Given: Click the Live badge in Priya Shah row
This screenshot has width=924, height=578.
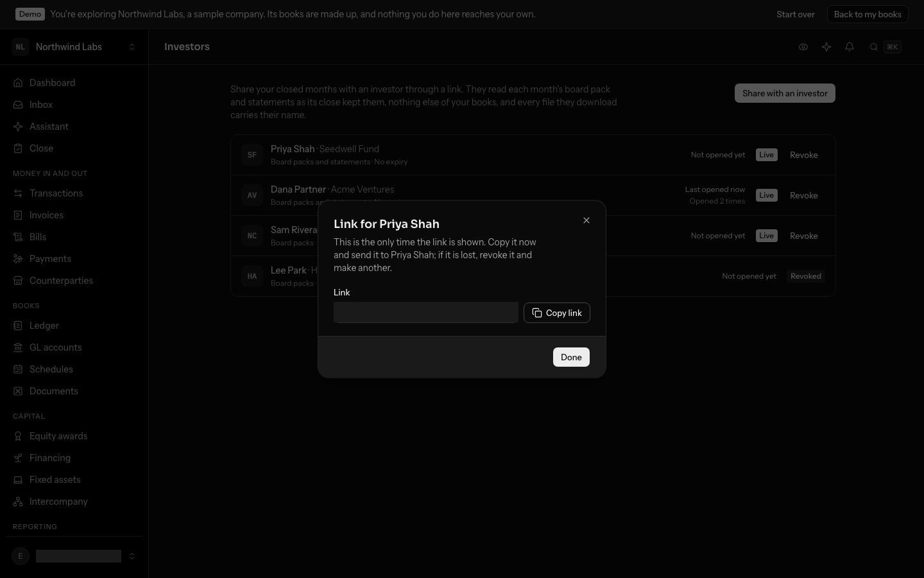Looking at the screenshot, I should (x=766, y=155).
